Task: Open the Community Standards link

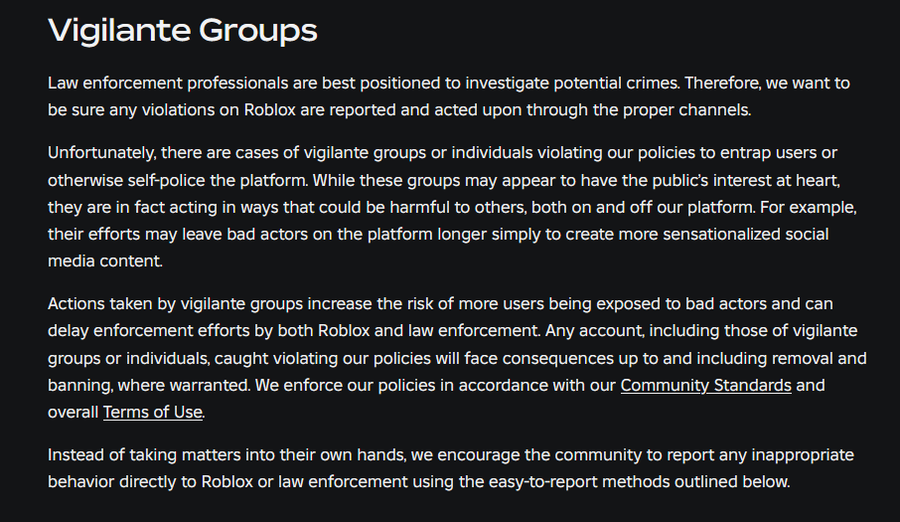Action: tap(705, 385)
